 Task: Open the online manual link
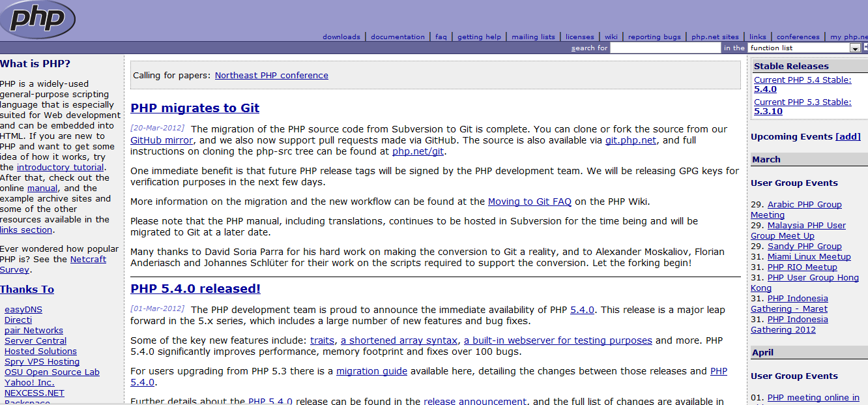pos(42,188)
